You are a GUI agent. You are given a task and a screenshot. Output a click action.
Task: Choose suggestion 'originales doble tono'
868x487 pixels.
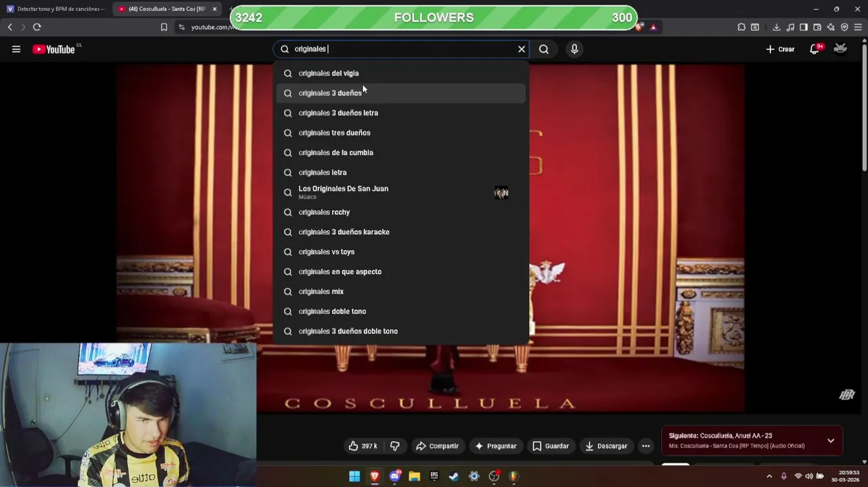pos(401,311)
